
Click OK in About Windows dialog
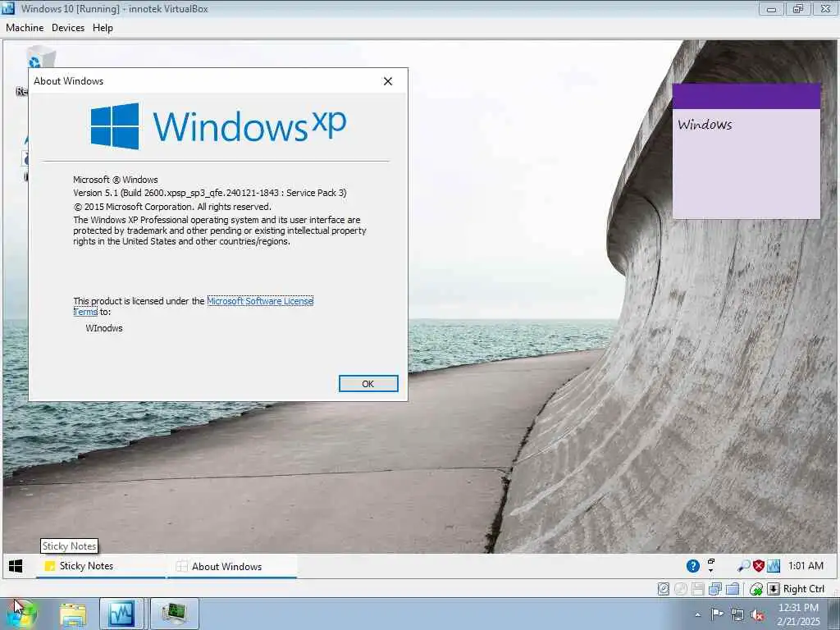(368, 384)
